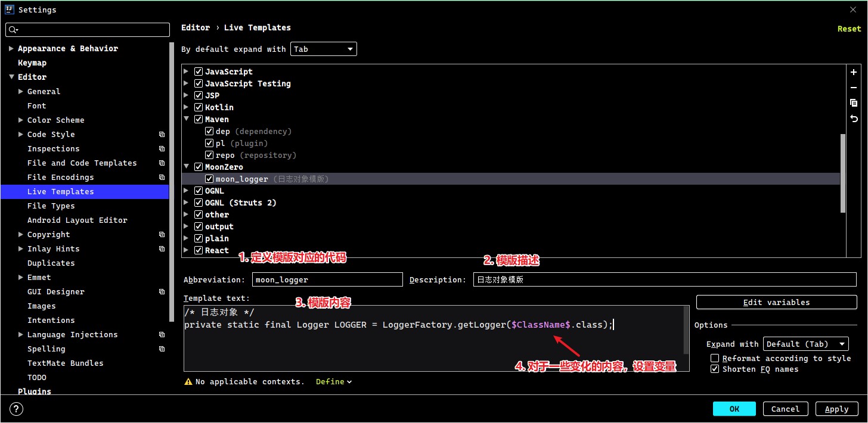The height and width of the screenshot is (423, 868).
Task: Disable Shorten FQ names option
Action: [715, 369]
